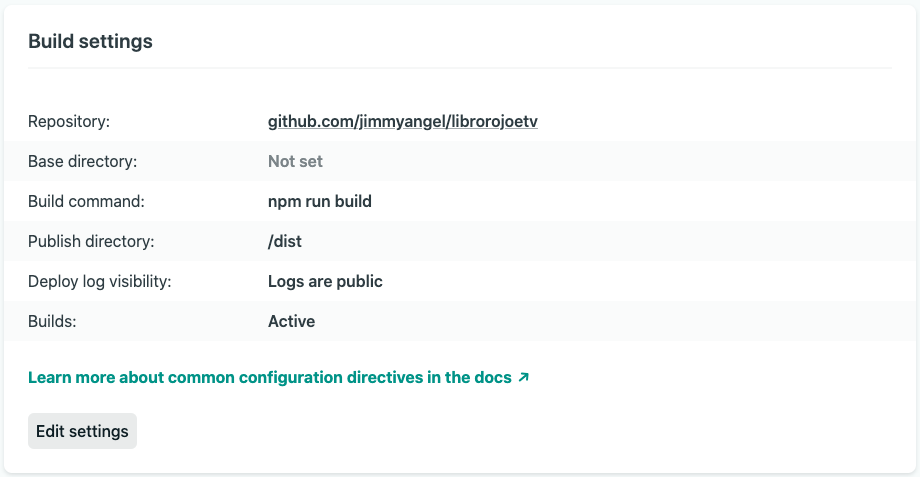Click the word docs in the help link
920x477 pixels.
[493, 377]
